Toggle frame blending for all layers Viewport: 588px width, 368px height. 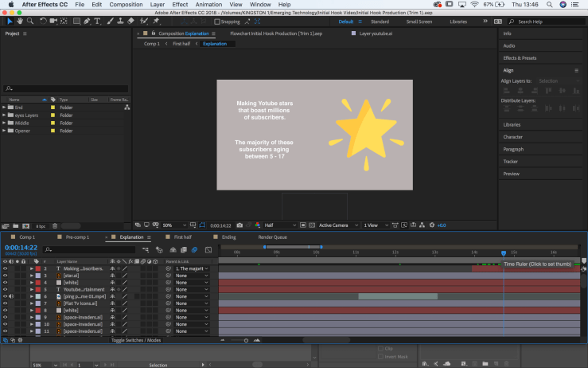click(183, 250)
